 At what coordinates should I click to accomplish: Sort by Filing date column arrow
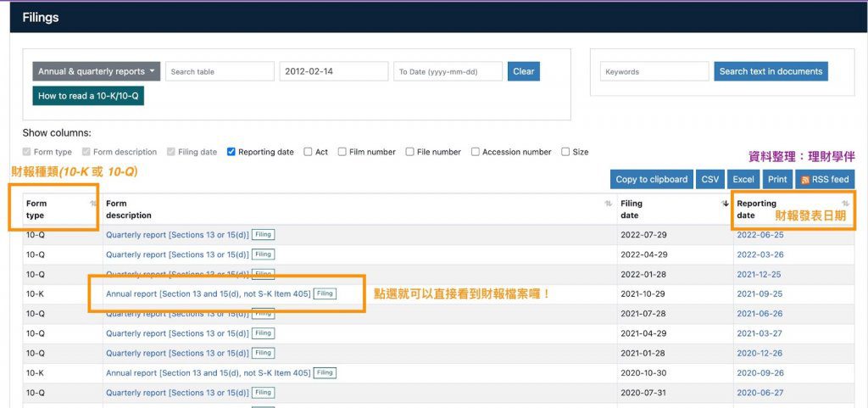pyautogui.click(x=725, y=204)
